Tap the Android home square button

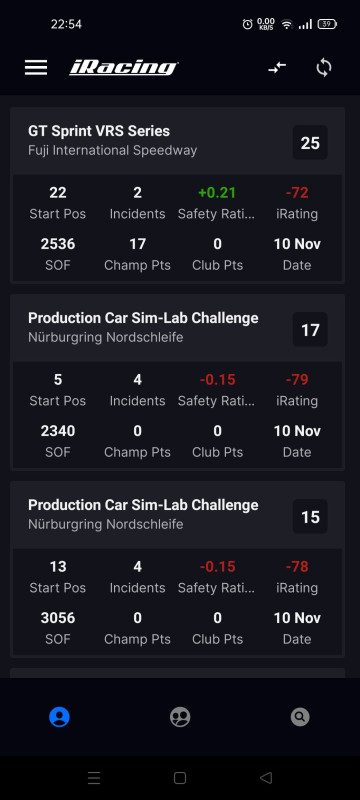coord(179,778)
